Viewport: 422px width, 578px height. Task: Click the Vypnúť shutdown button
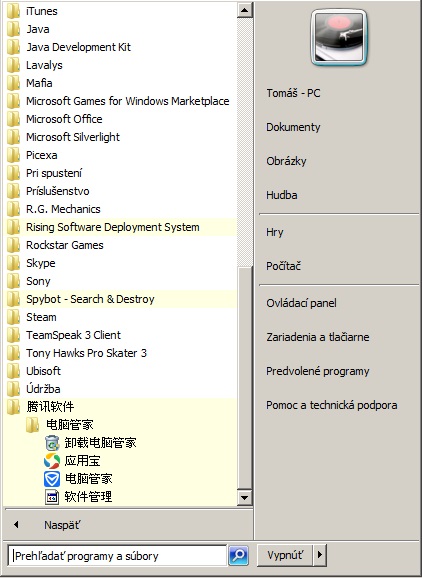285,554
